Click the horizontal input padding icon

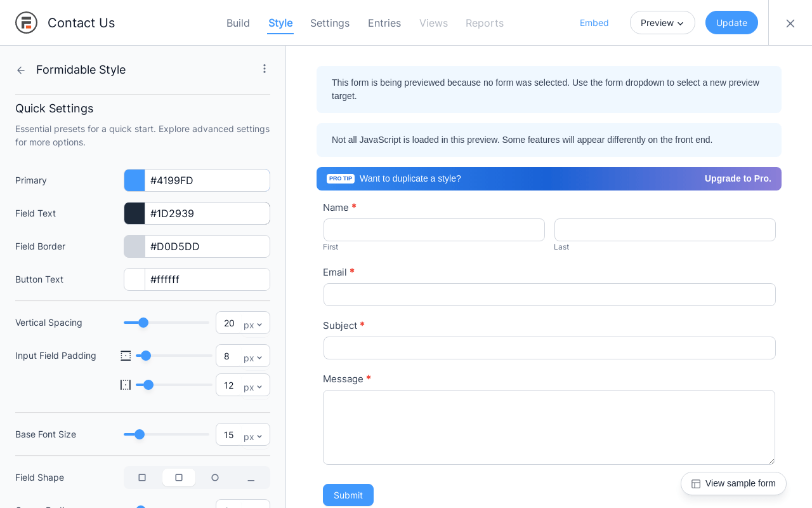[x=126, y=385]
